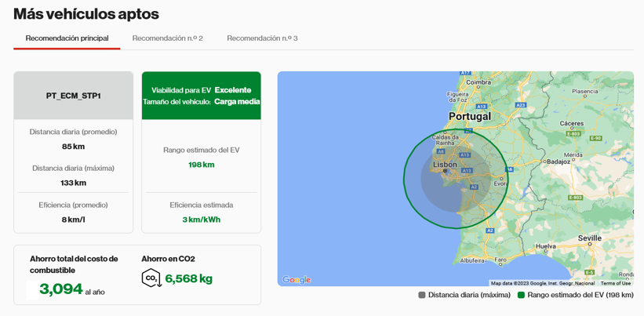644x316 pixels.
Task: Click Albufeira on the map
Action: click(x=473, y=260)
